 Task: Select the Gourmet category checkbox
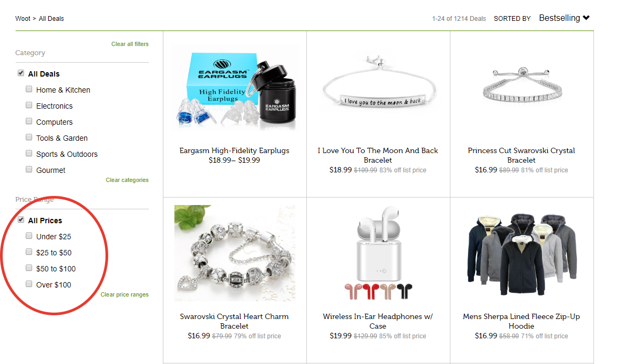coord(29,170)
